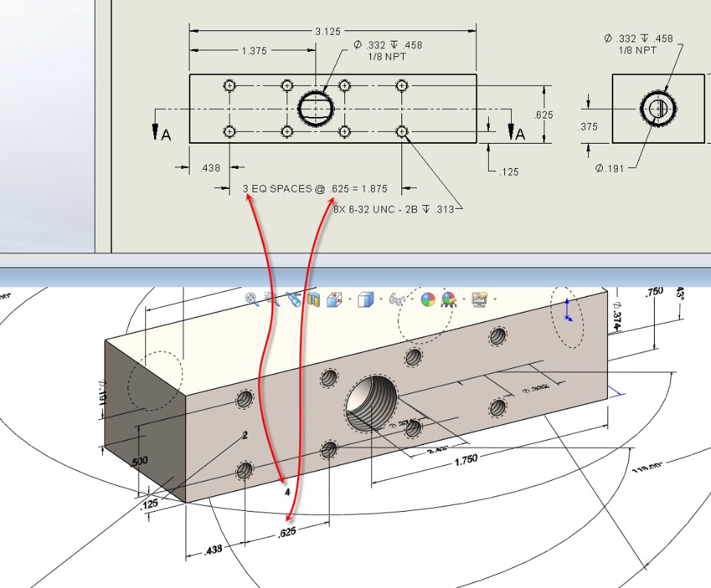This screenshot has height=588, width=711.
Task: Open the View Orientation cube icon
Action: [x=334, y=299]
